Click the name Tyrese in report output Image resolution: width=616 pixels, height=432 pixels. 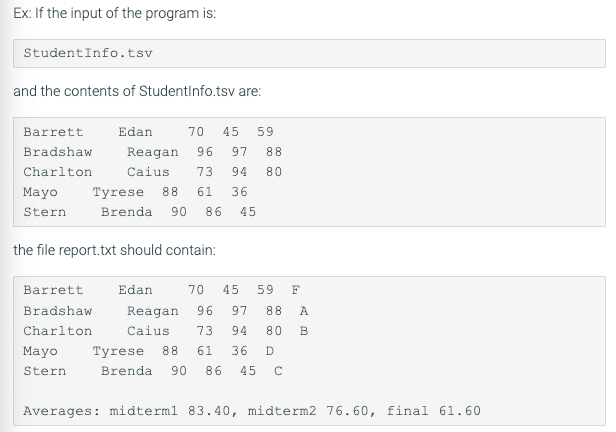[x=118, y=351]
